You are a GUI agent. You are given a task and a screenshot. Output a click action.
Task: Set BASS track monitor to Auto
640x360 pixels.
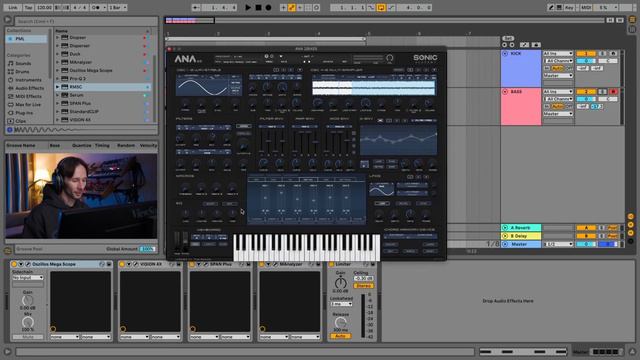click(558, 107)
